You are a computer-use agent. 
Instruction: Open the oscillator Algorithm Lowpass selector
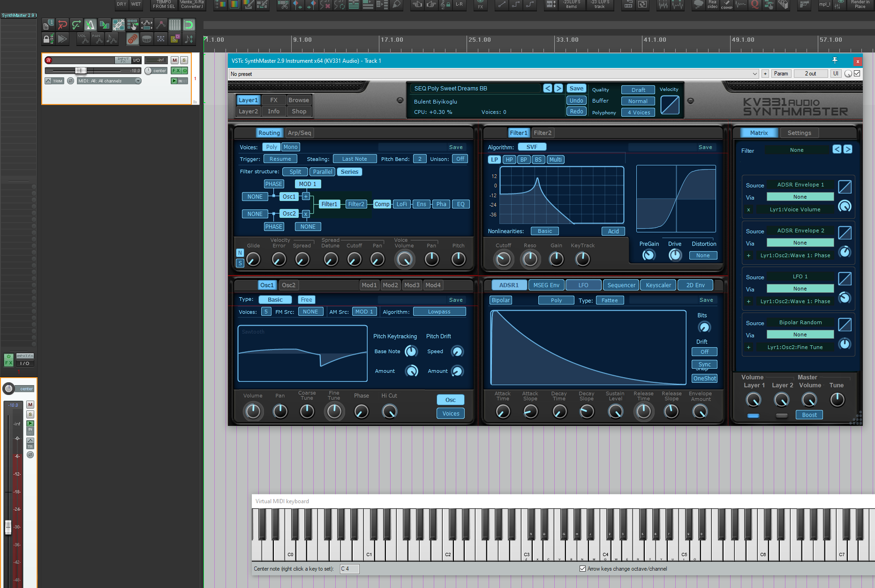coord(439,312)
